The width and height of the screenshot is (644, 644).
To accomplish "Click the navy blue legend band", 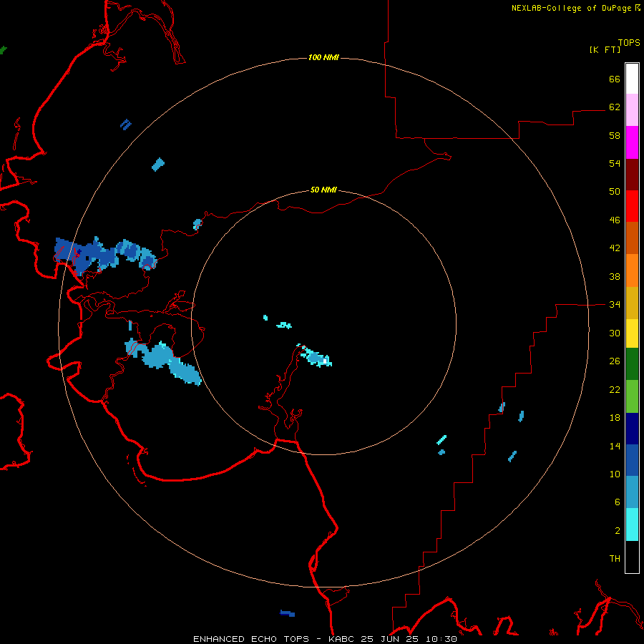I will pyautogui.click(x=632, y=429).
